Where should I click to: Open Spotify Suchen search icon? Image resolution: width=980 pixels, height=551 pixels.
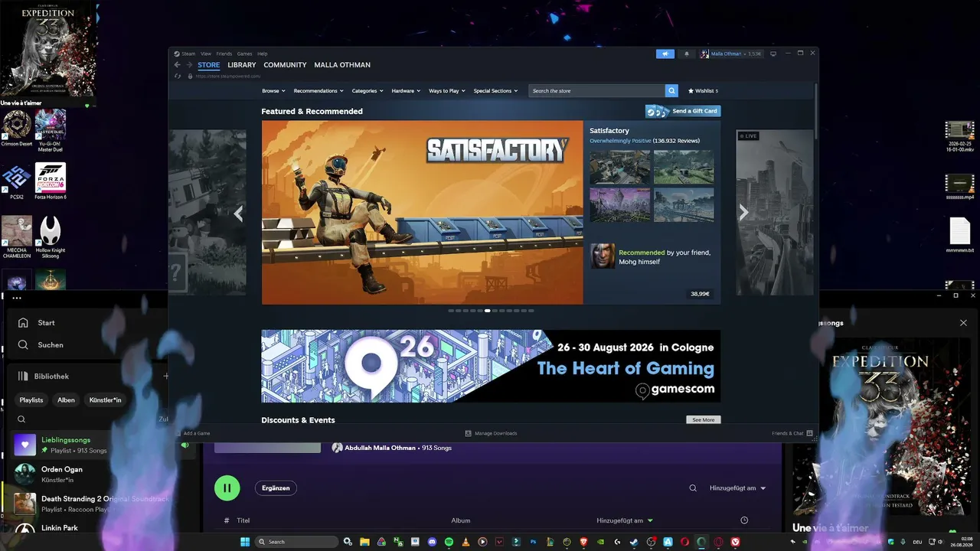(23, 345)
